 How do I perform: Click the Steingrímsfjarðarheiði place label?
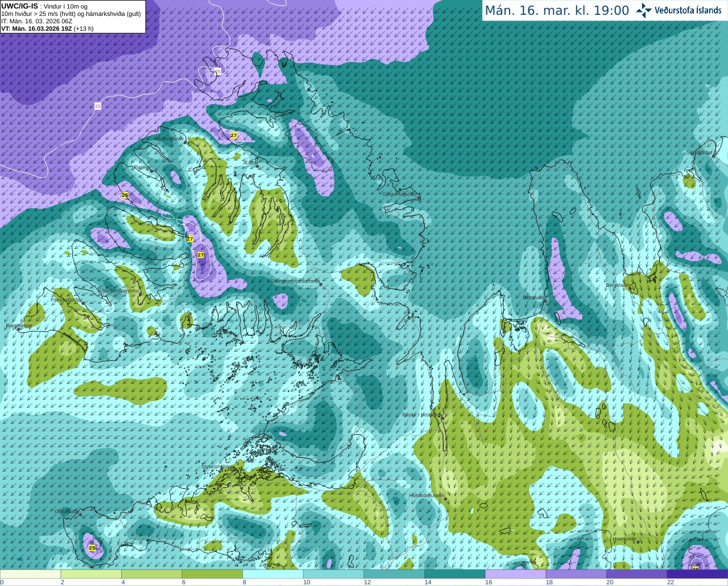point(295,281)
